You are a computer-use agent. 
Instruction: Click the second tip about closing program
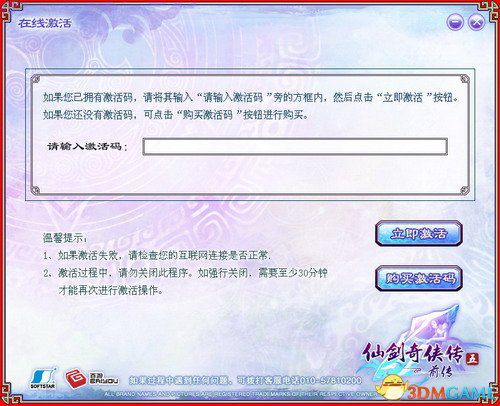point(185,282)
